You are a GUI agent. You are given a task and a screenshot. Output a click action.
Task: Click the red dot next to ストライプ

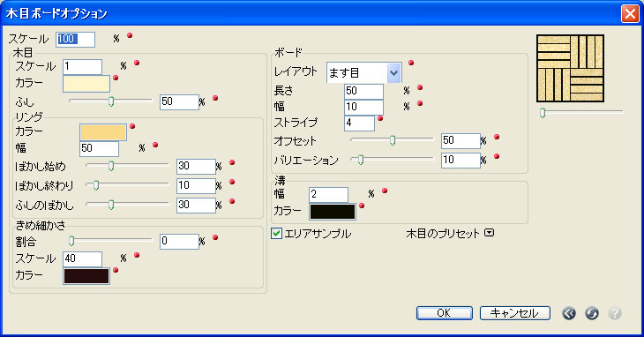pos(380,118)
